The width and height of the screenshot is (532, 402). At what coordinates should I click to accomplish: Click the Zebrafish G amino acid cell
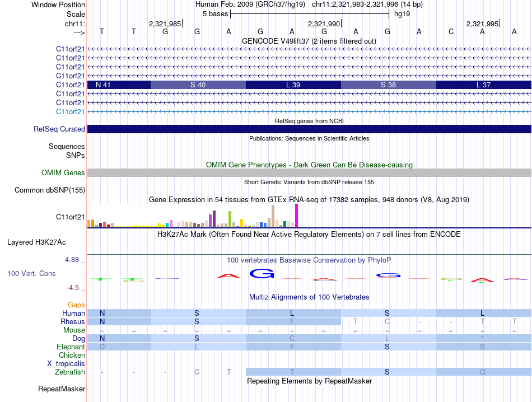484,372
